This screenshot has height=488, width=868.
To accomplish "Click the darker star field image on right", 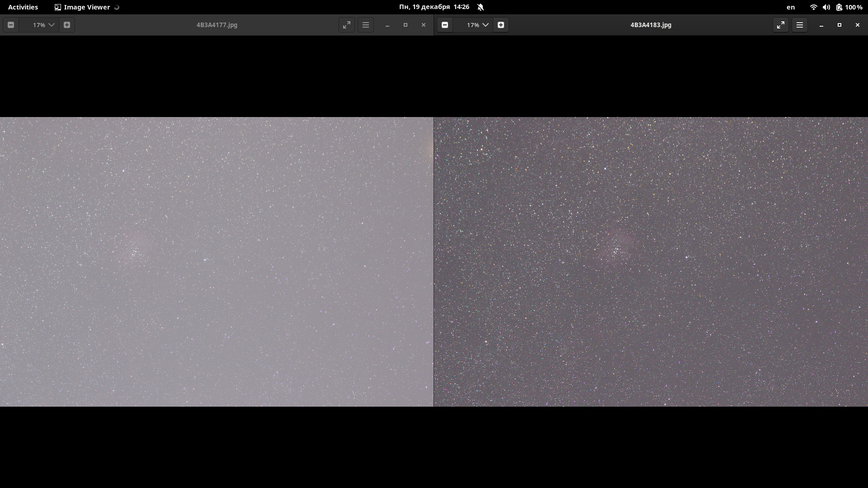I will point(651,262).
